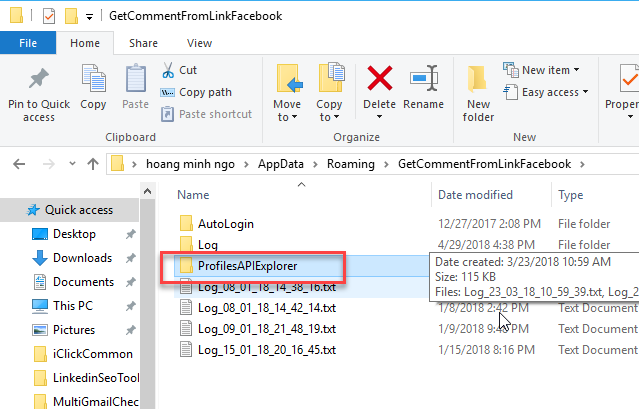Sort files by Date modified column

[x=475, y=195]
